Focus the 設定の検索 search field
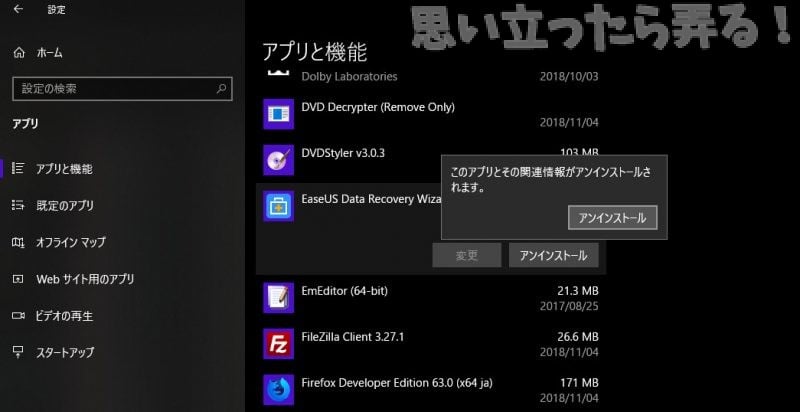The width and height of the screenshot is (800, 412). [x=122, y=89]
